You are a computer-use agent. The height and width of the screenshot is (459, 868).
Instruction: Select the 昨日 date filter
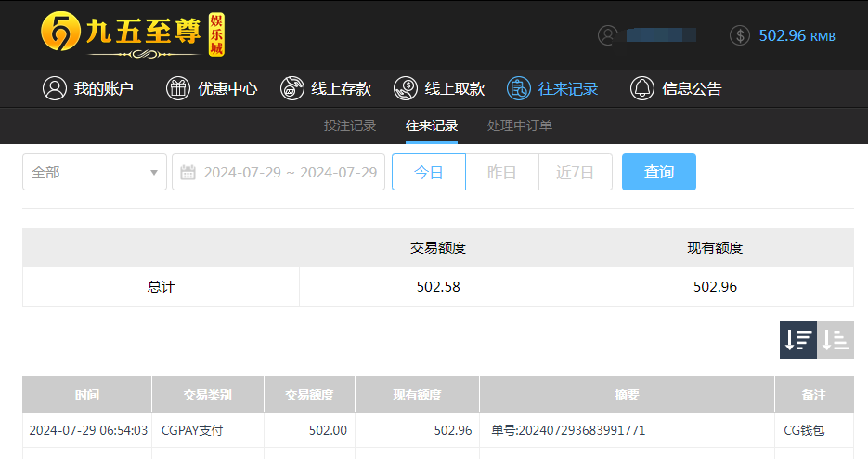pos(501,172)
